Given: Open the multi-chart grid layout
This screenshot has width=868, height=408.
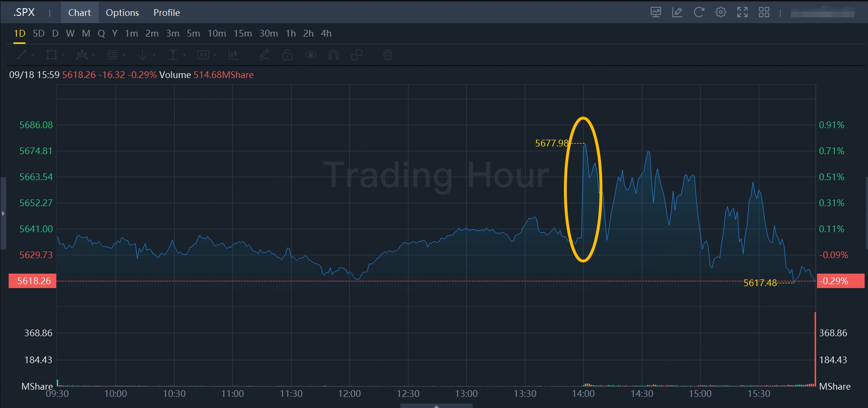Looking at the screenshot, I should click(764, 13).
